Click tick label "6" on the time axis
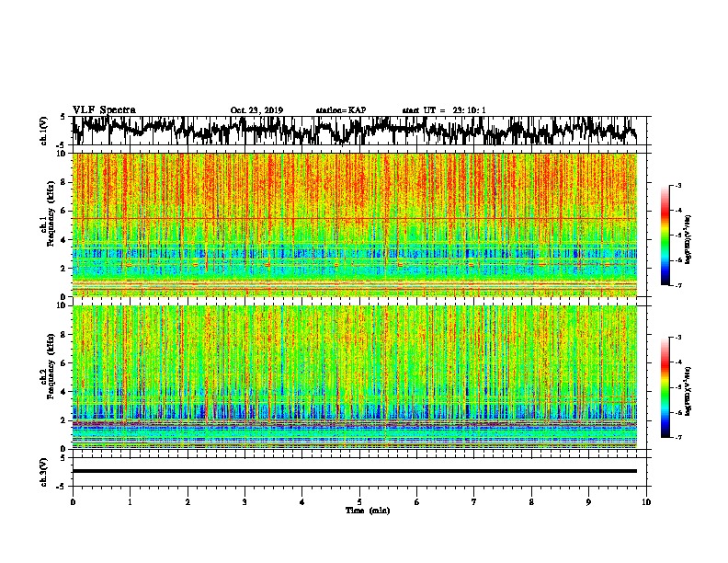The image size is (728, 563). click(x=417, y=502)
